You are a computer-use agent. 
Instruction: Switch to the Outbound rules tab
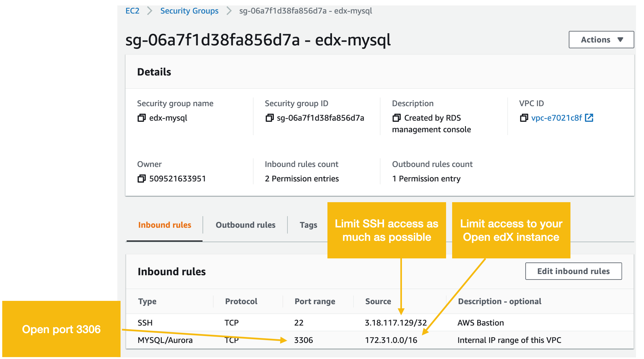(x=245, y=225)
